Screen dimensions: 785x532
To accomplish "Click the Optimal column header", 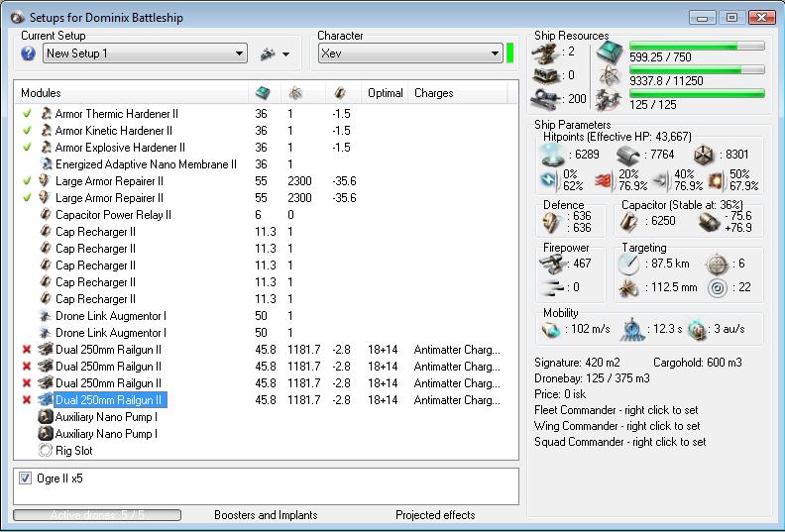I will [385, 93].
